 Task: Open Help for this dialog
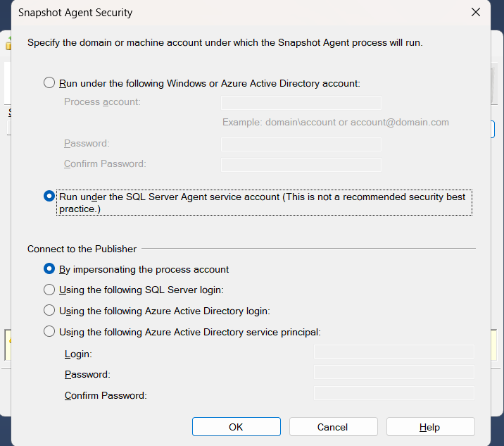click(x=430, y=427)
